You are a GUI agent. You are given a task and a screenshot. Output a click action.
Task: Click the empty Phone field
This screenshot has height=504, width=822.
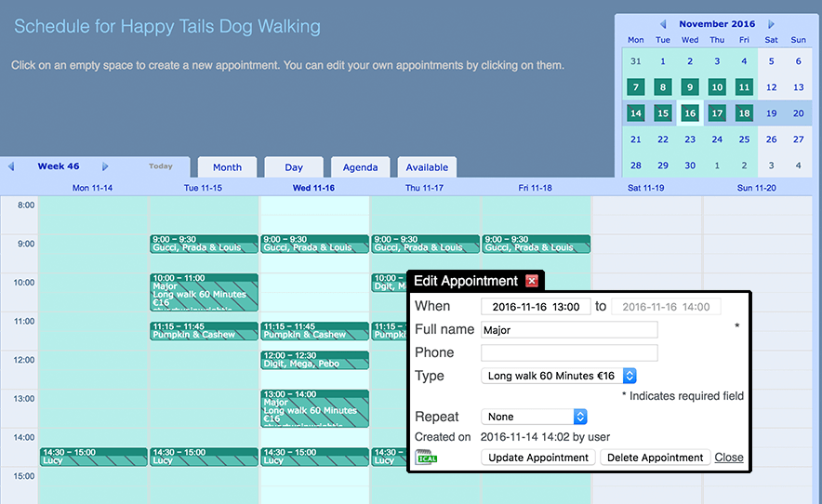pyautogui.click(x=569, y=353)
